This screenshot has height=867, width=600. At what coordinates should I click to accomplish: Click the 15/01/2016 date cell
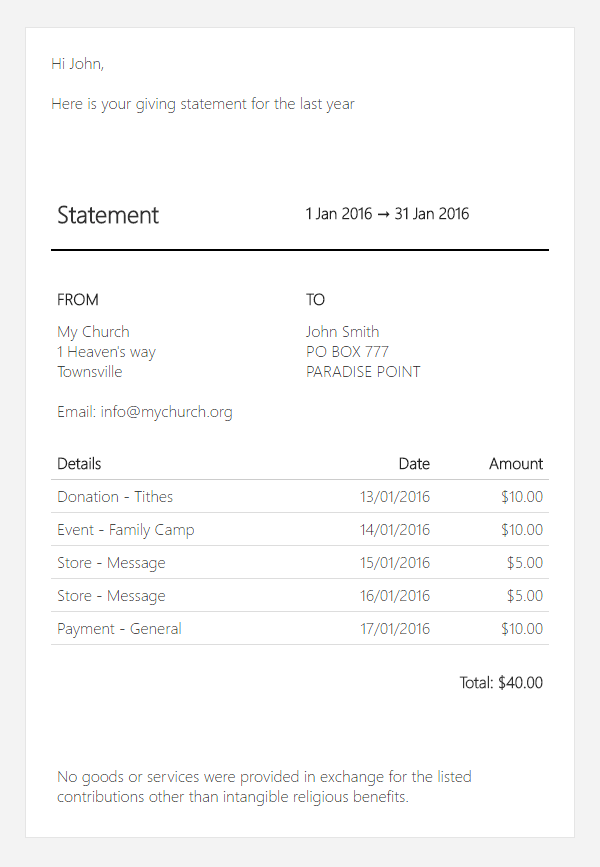click(x=395, y=563)
